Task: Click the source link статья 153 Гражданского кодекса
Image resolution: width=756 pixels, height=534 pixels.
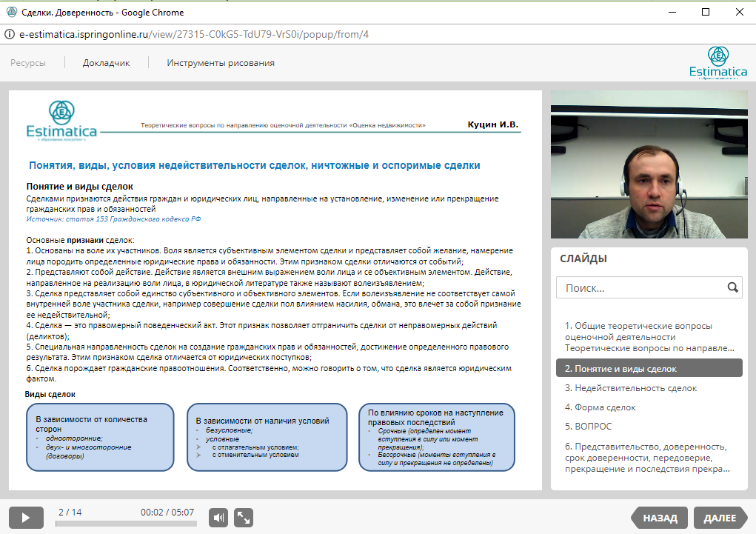Action: coord(113,219)
